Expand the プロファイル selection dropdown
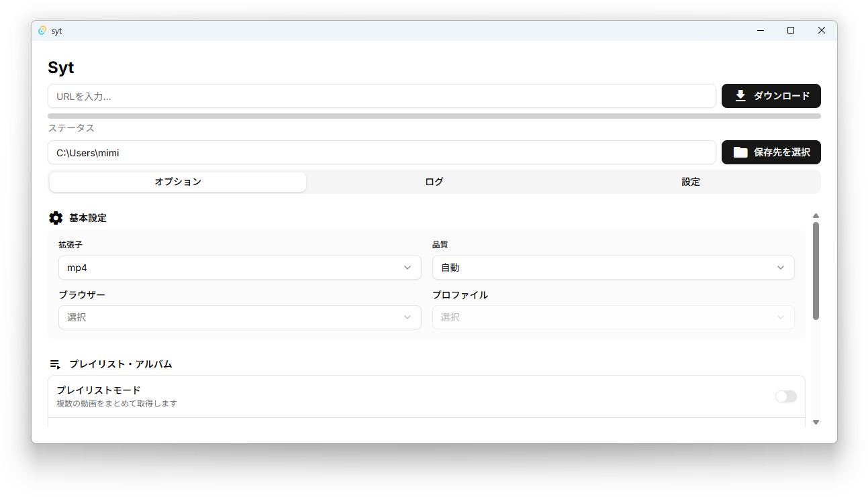The width and height of the screenshot is (868, 497). coord(612,317)
